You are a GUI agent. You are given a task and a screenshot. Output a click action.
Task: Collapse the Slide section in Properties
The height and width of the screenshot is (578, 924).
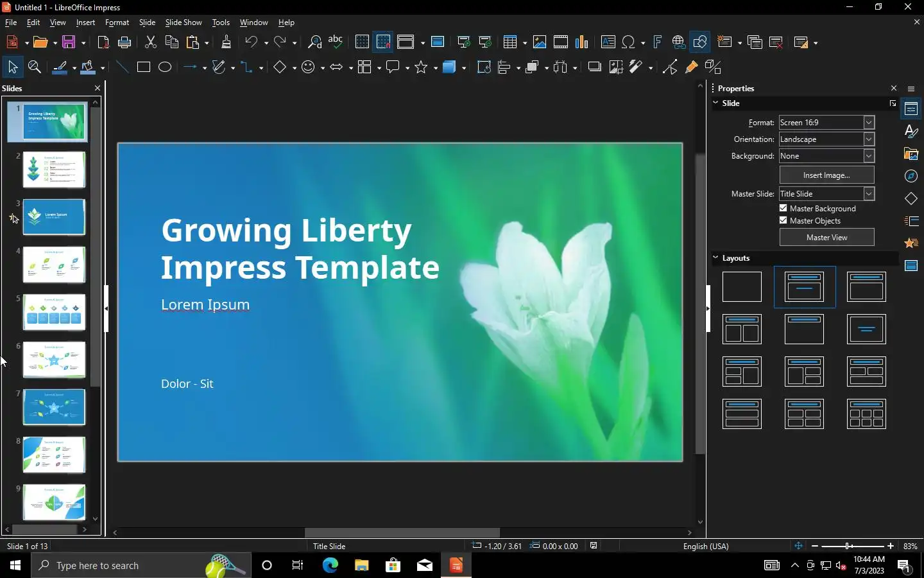click(716, 103)
